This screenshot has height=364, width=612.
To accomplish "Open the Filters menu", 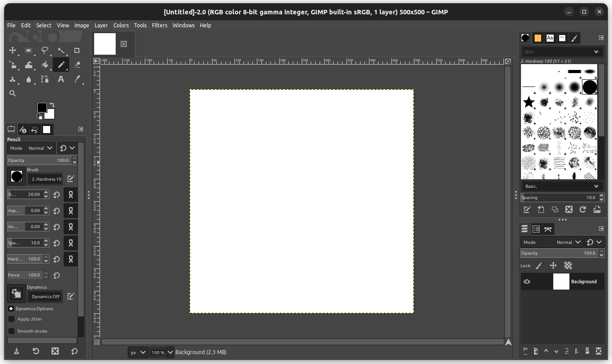I will (160, 26).
